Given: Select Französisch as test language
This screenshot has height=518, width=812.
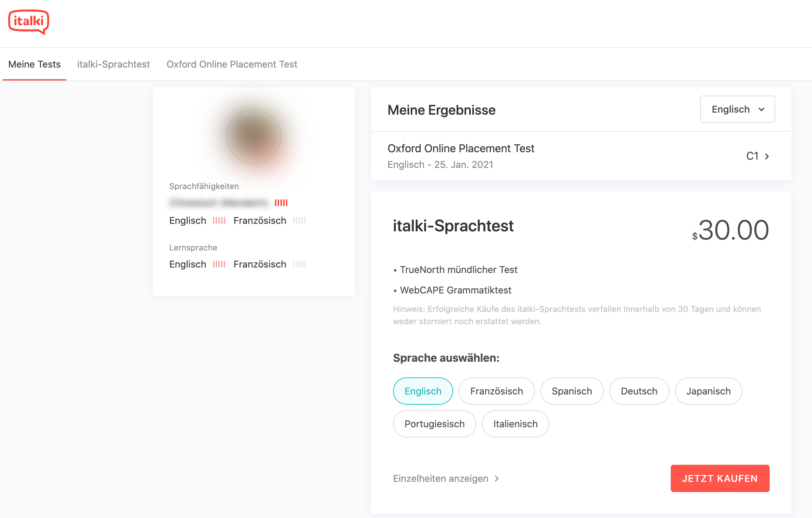Looking at the screenshot, I should point(496,391).
